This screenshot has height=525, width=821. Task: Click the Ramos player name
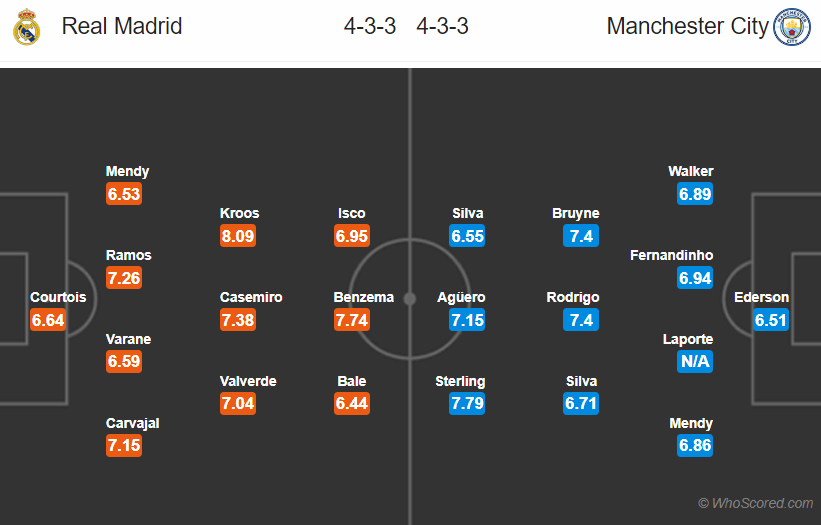point(129,255)
